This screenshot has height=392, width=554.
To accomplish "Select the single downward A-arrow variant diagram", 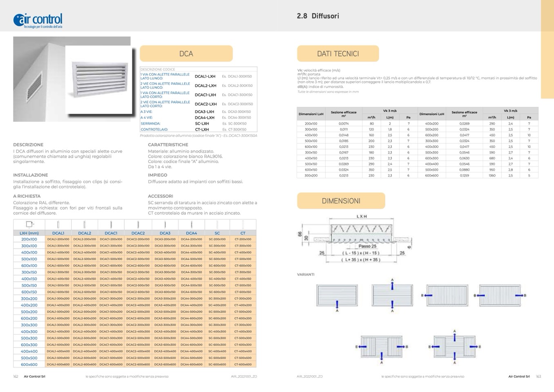I will tap(337, 296).
